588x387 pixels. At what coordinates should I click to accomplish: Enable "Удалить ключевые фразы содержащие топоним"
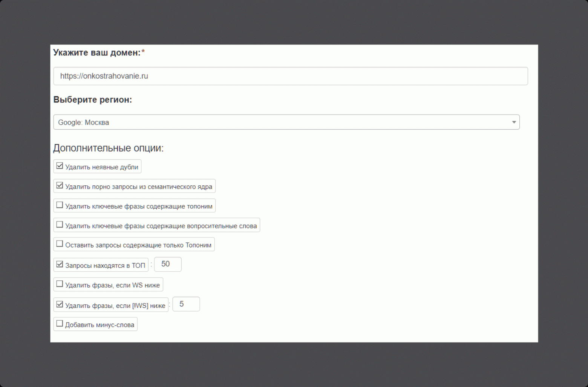[60, 205]
